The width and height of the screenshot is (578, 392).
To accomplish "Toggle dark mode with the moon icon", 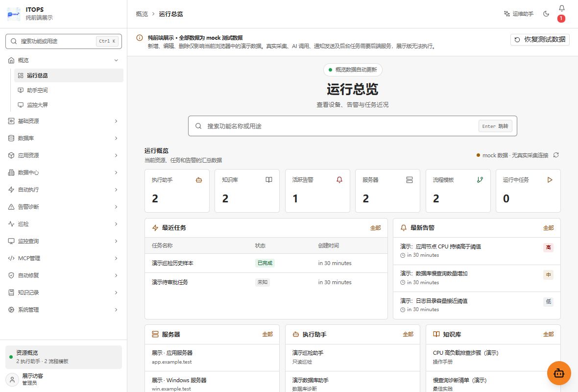I will click(x=546, y=14).
